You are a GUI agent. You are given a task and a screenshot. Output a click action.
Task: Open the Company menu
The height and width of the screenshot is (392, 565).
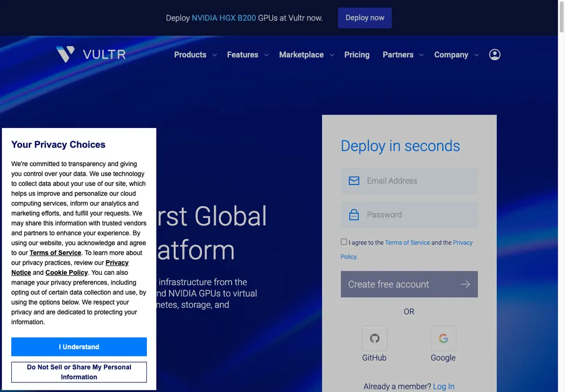click(451, 55)
